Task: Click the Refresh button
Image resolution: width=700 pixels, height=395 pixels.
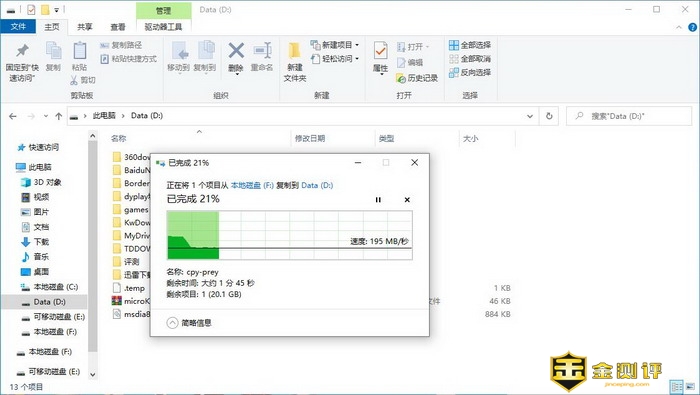Action: (549, 116)
